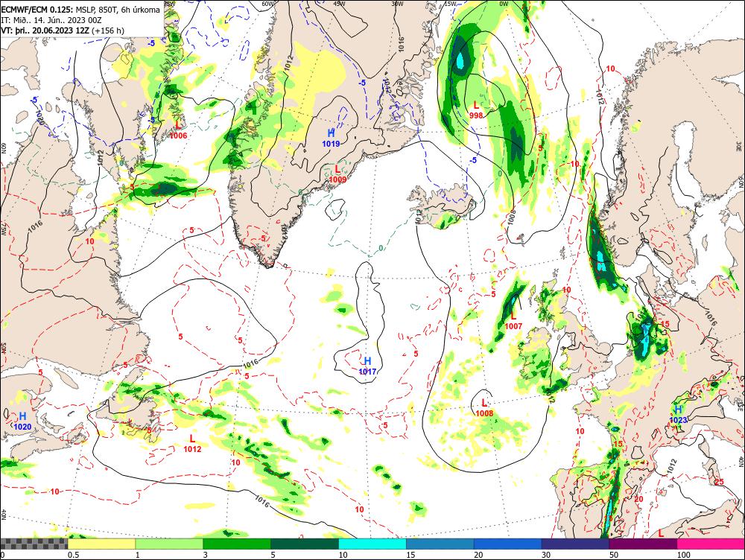Screen dimensions: 745x560
Task: Click the legend tick label '20'
Action: click(478, 555)
